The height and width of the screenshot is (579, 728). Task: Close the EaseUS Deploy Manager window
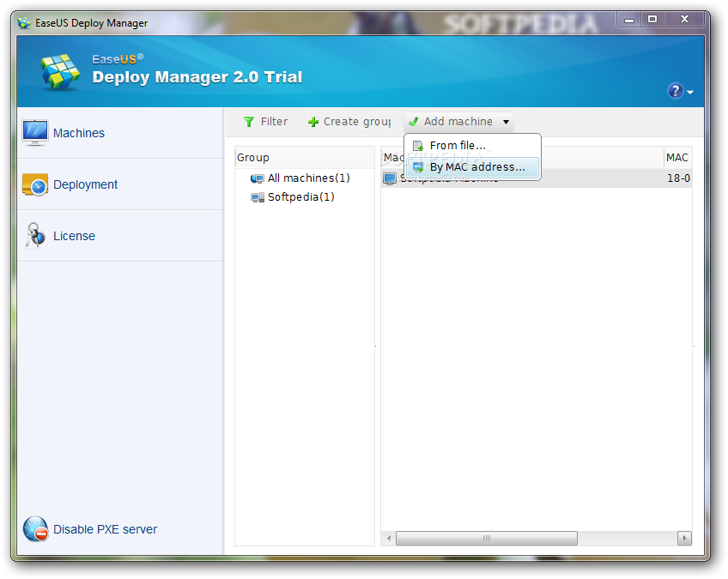(684, 20)
